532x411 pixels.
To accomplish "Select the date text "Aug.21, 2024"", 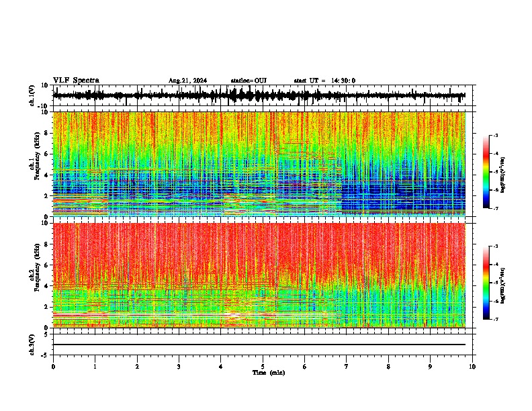I will click(x=187, y=81).
